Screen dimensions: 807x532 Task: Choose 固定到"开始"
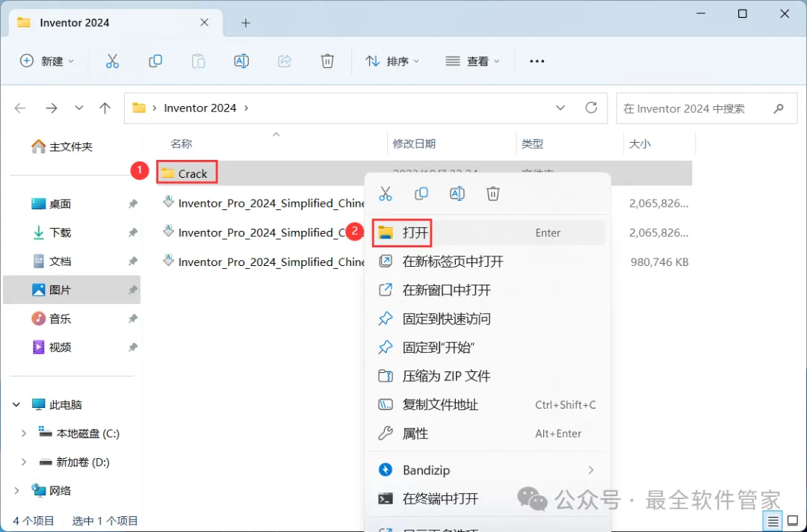(488, 347)
